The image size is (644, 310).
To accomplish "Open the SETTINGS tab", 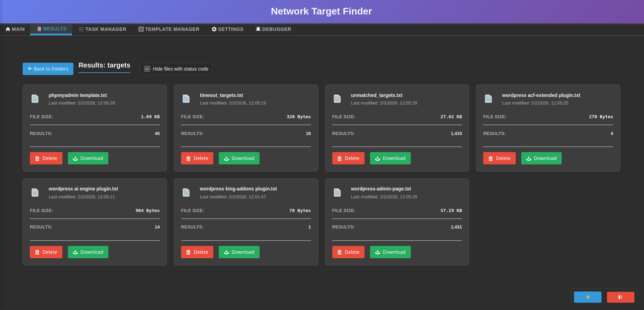I will point(227,29).
